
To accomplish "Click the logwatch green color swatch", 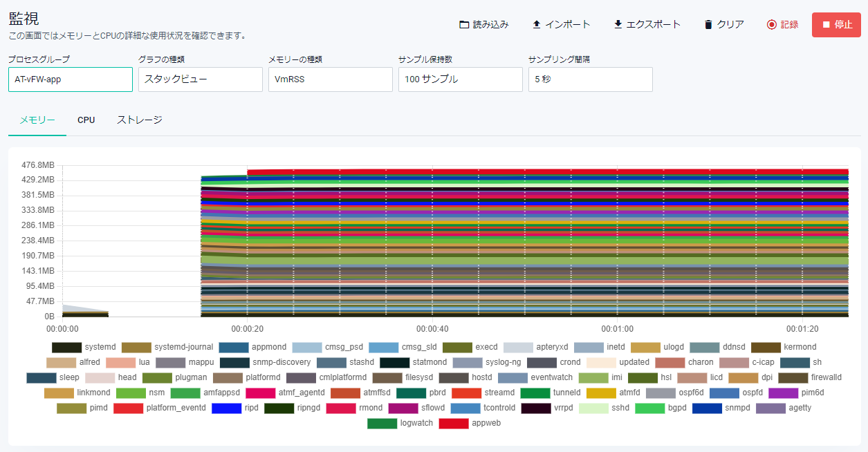I will [x=382, y=423].
